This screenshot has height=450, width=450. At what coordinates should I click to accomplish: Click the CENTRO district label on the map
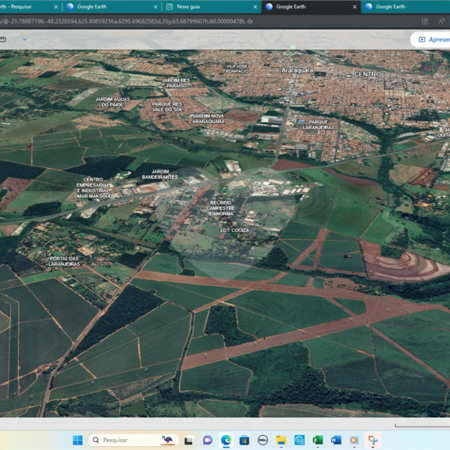367,74
